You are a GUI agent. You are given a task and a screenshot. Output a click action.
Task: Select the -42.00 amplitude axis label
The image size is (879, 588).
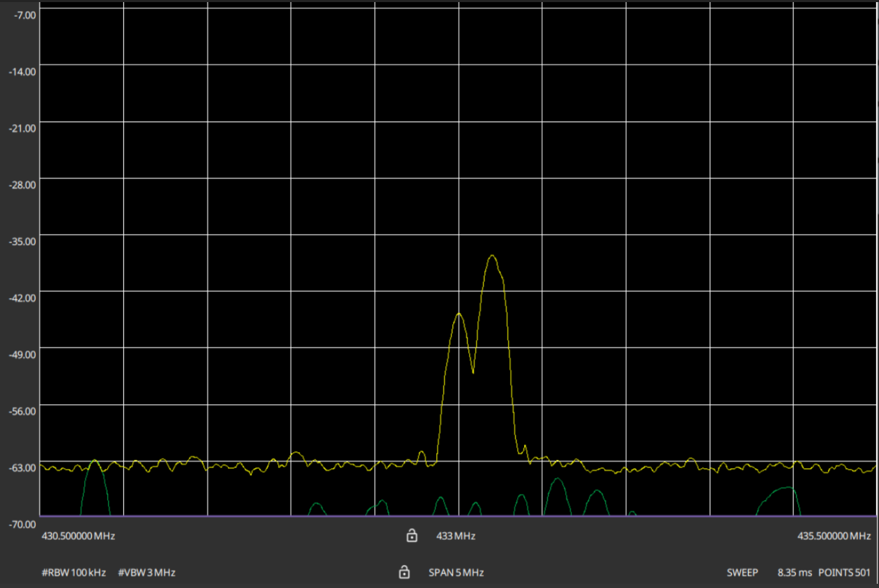click(21, 297)
